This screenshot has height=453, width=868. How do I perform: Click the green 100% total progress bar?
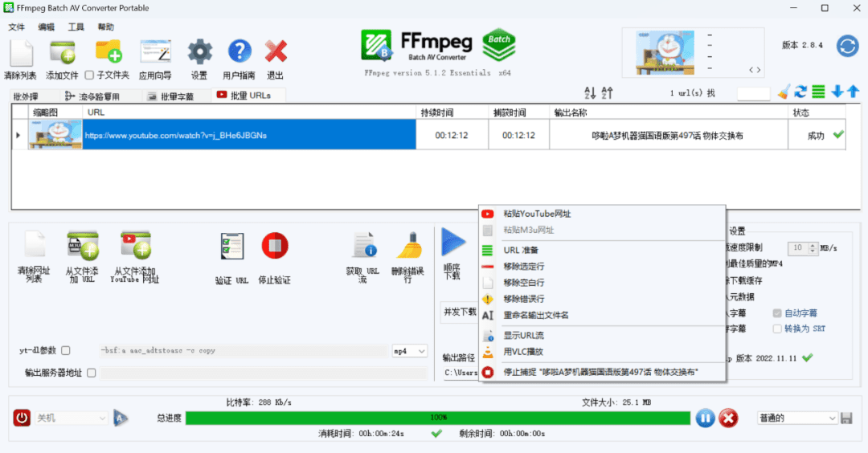pyautogui.click(x=438, y=418)
